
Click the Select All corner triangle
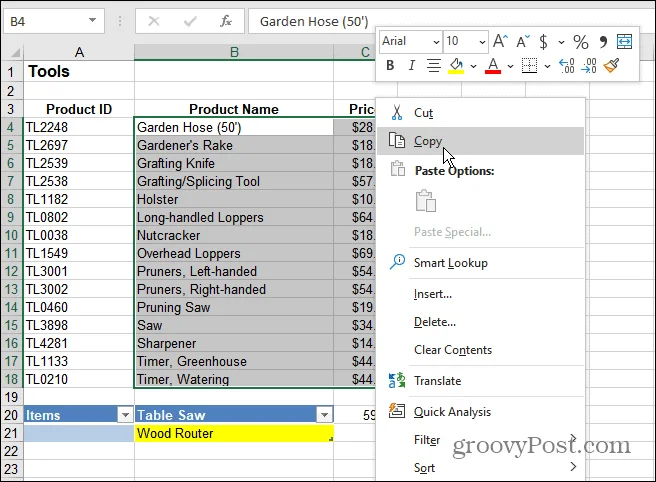click(x=15, y=52)
